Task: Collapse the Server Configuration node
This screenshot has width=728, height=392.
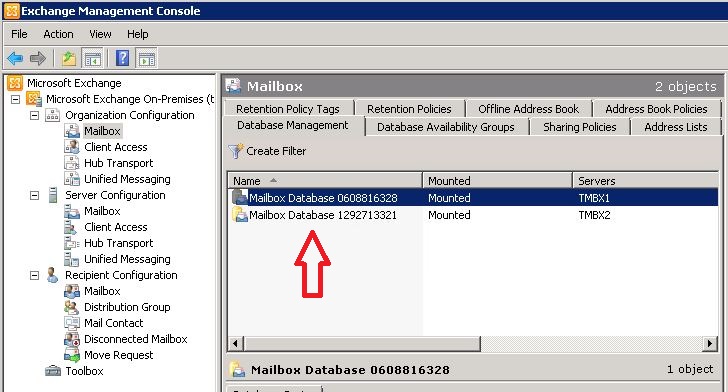Action: (x=34, y=196)
